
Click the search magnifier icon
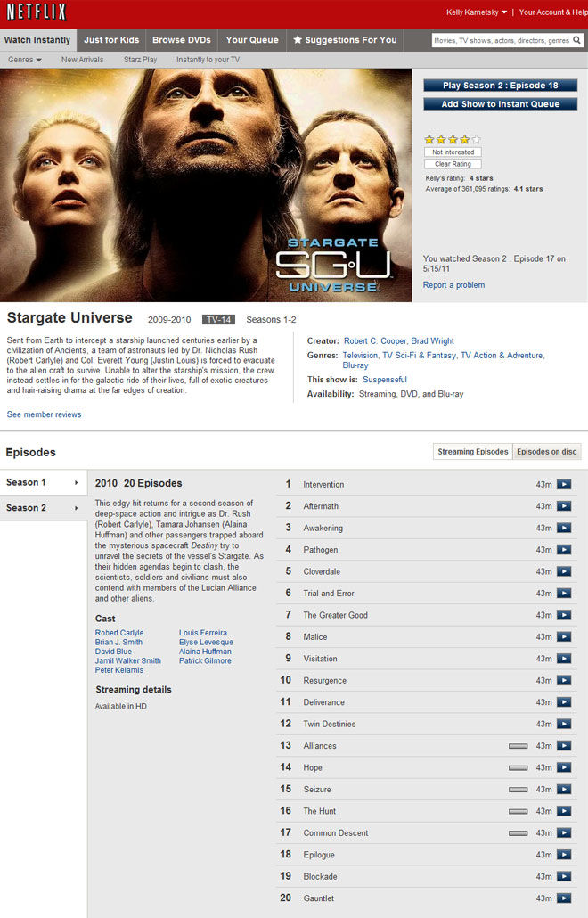[x=577, y=40]
